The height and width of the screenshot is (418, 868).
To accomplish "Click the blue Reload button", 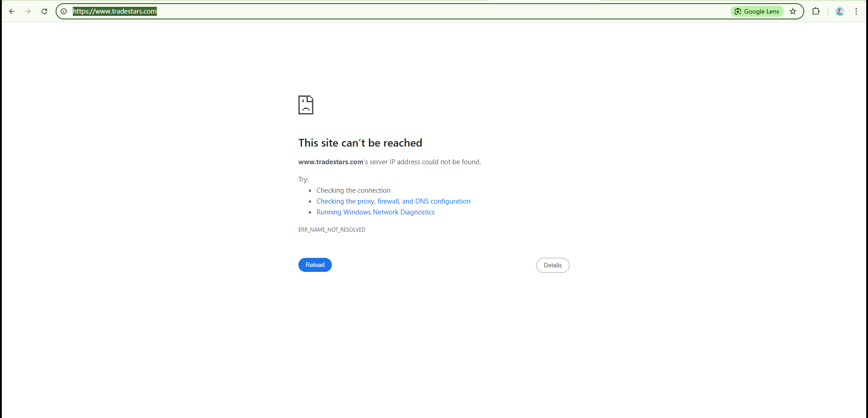I will click(x=315, y=265).
